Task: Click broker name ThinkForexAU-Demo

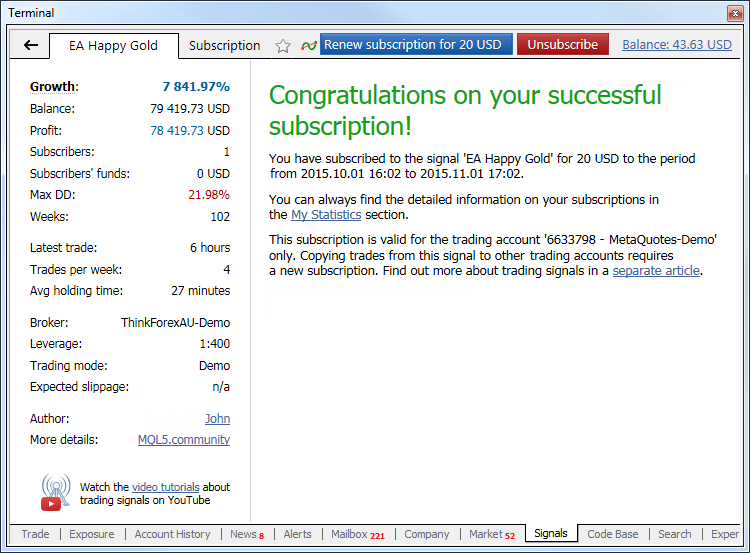Action: 176,323
